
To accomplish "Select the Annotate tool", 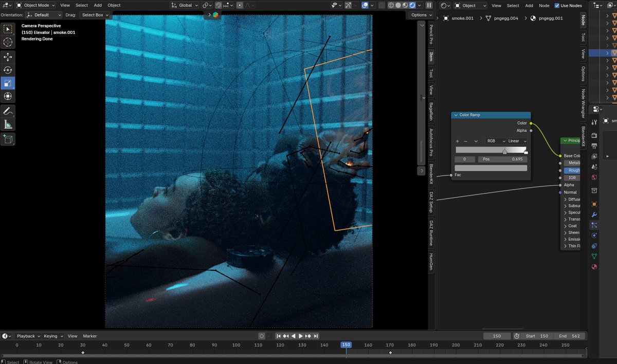I will [8, 111].
